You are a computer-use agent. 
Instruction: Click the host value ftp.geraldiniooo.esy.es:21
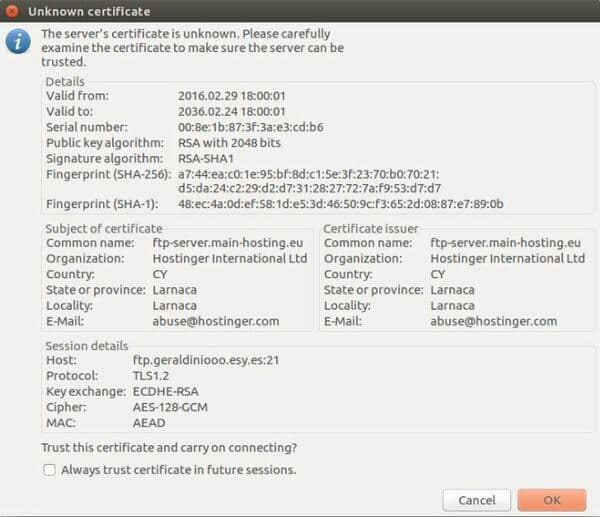pyautogui.click(x=206, y=360)
